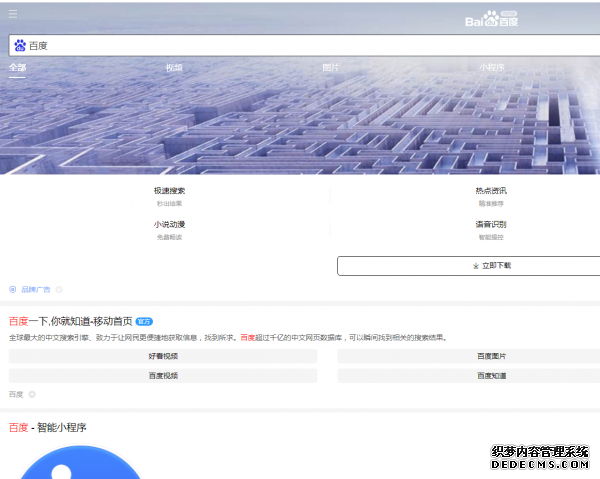Screen dimensions: 600x479
Task: Click the Baidu logo at top
Action: click(491, 19)
